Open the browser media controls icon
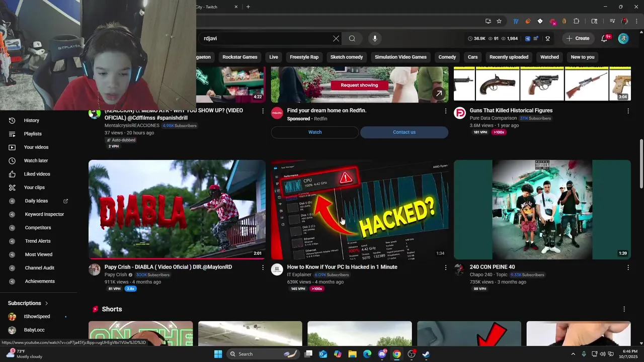The image size is (644, 362). pyautogui.click(x=612, y=21)
